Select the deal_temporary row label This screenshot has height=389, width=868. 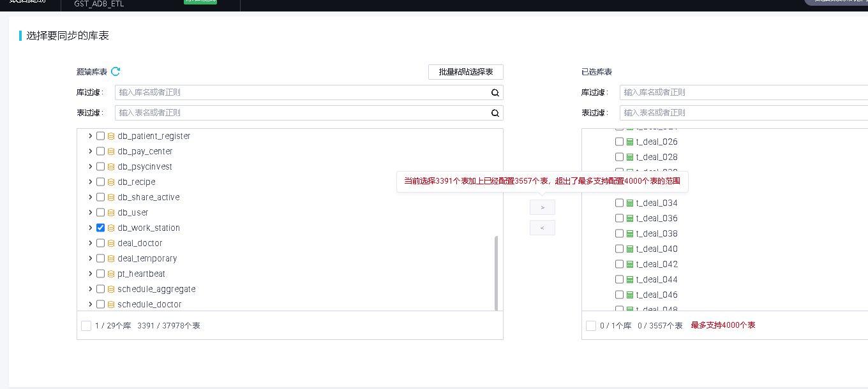[147, 258]
